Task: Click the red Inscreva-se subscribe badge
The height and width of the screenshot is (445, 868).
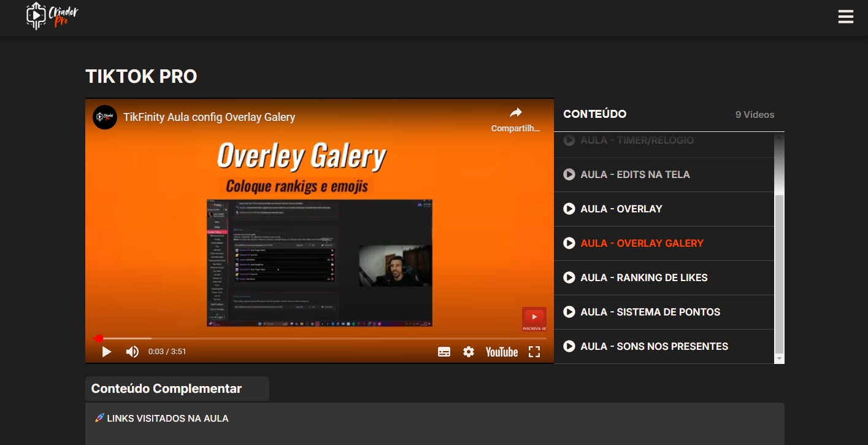Action: (x=534, y=319)
